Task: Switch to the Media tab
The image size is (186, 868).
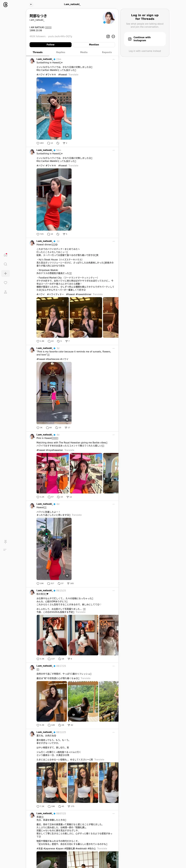Action: pos(84,52)
